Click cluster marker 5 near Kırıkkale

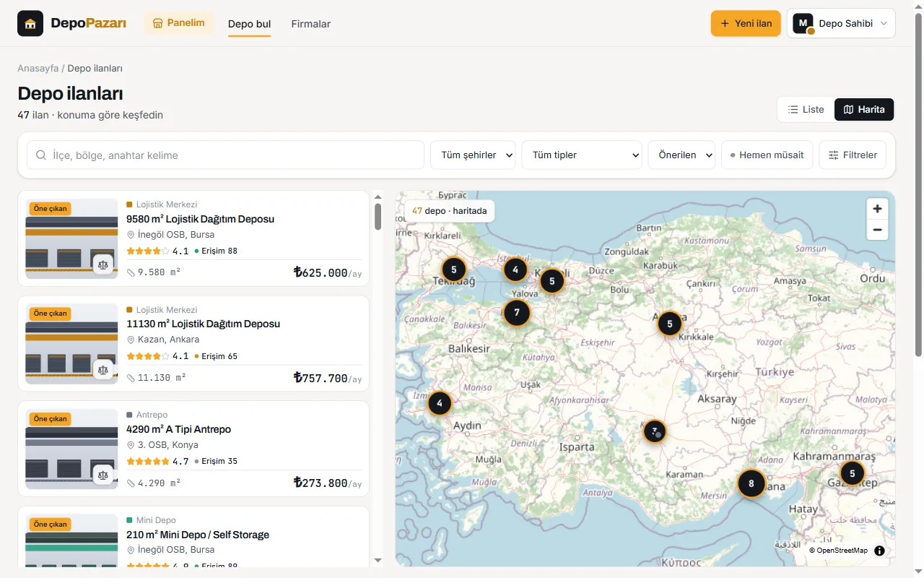coord(670,324)
